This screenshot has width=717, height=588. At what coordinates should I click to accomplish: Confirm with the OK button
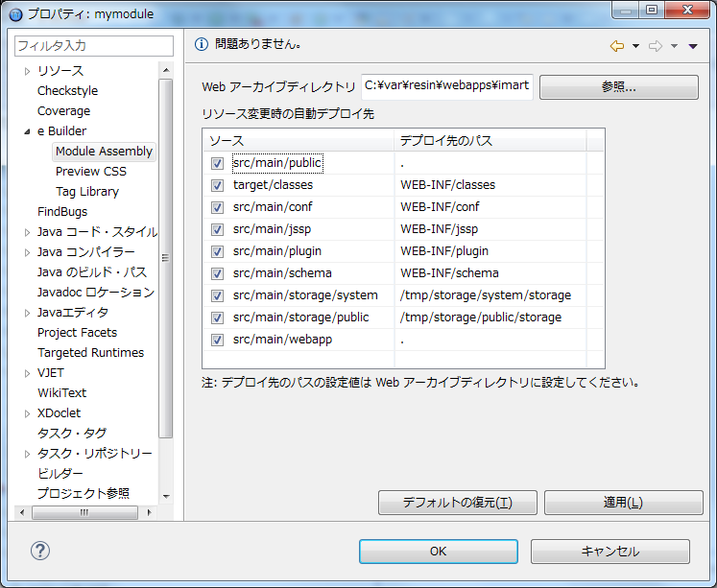click(x=438, y=552)
